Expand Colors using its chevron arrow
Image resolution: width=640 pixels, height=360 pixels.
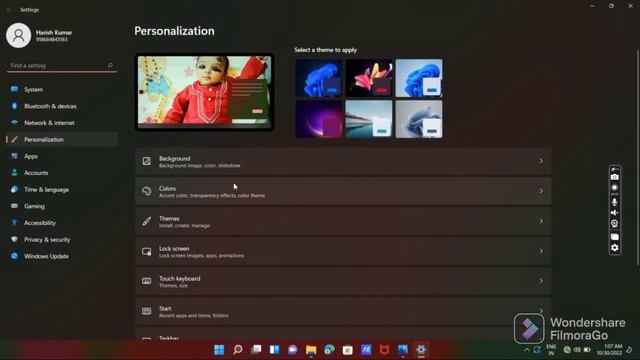541,191
